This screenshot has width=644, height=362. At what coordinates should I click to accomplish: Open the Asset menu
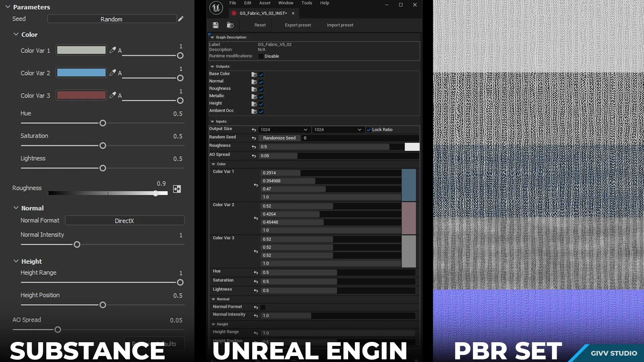[x=265, y=3]
